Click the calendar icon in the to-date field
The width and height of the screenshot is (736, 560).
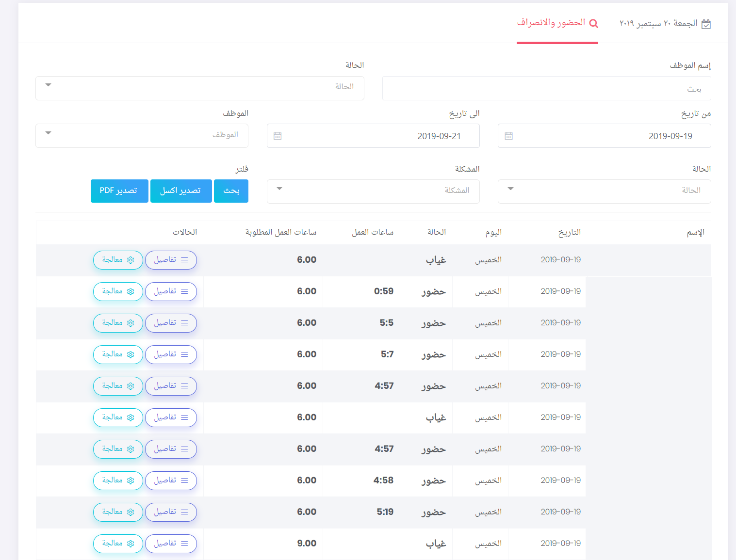point(278,136)
